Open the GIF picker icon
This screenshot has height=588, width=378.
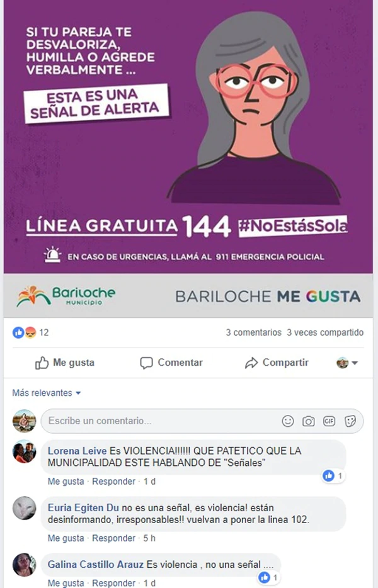(x=329, y=421)
